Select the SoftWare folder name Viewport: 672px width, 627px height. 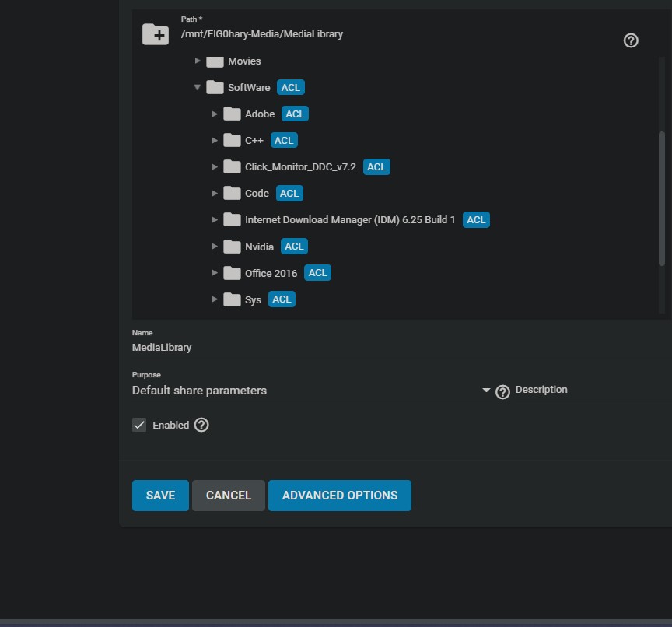[249, 87]
